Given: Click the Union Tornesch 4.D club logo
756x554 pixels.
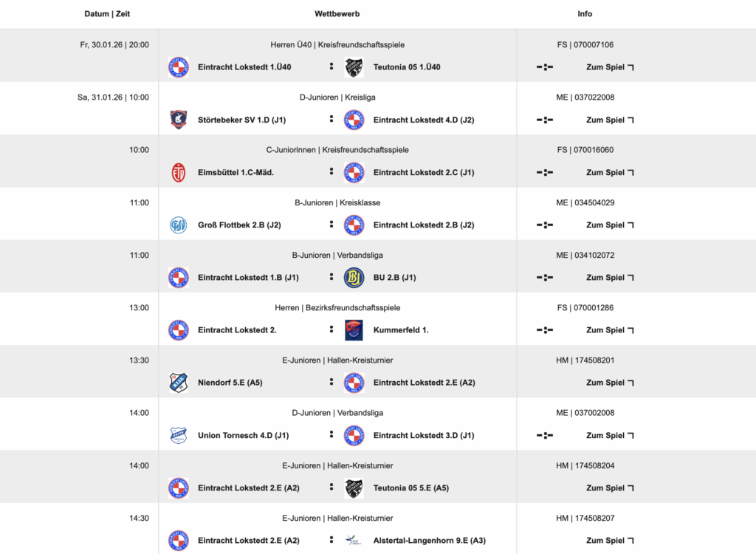Looking at the screenshot, I should coord(178,435).
